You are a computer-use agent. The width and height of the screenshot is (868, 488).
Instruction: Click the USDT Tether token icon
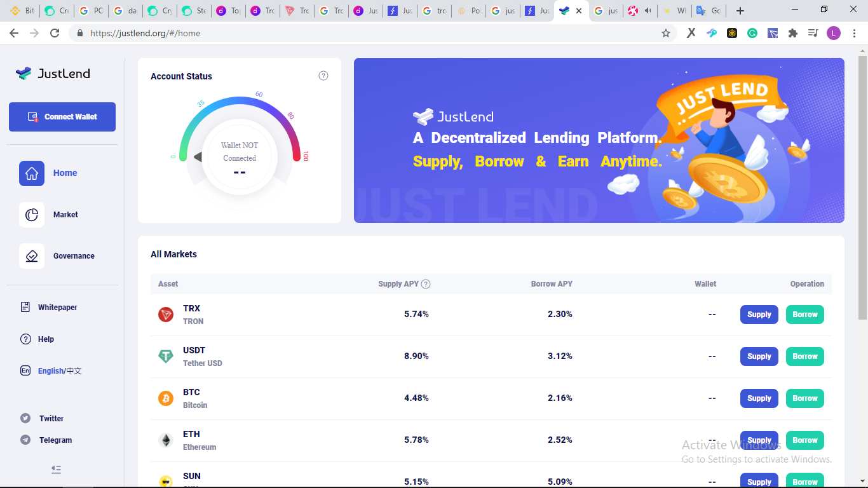coord(166,356)
